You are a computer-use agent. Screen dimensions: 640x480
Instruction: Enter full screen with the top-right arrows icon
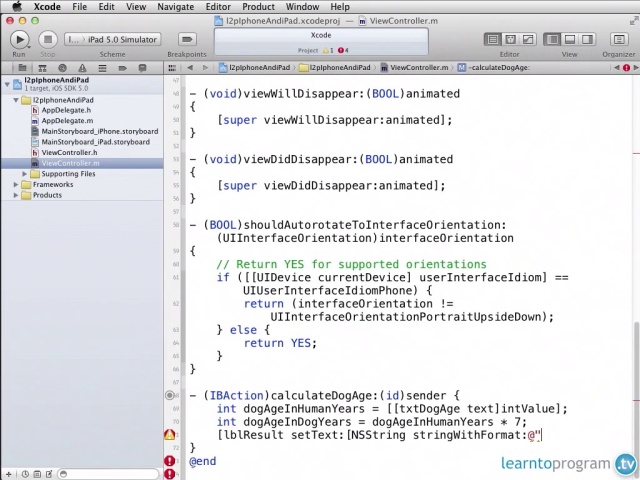point(634,21)
